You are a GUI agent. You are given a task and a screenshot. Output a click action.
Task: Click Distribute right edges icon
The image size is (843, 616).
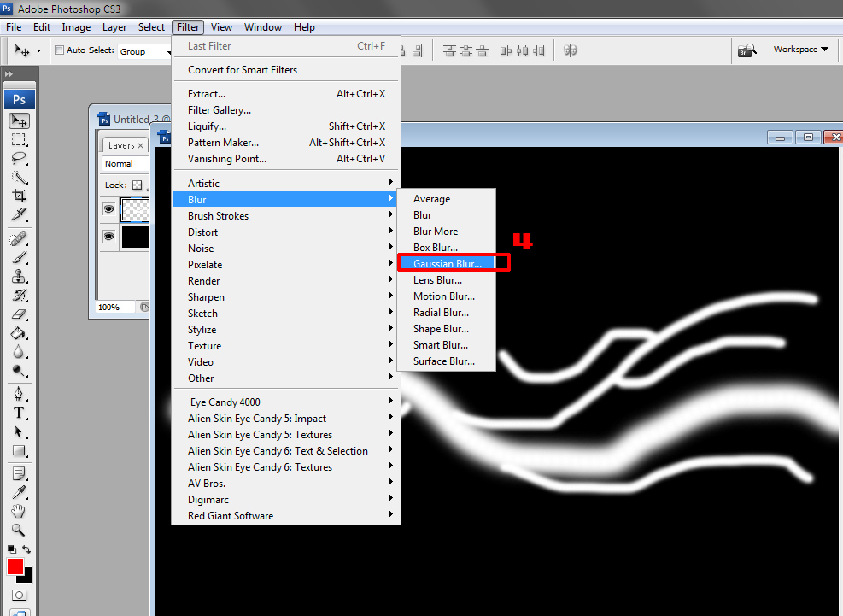(x=538, y=50)
